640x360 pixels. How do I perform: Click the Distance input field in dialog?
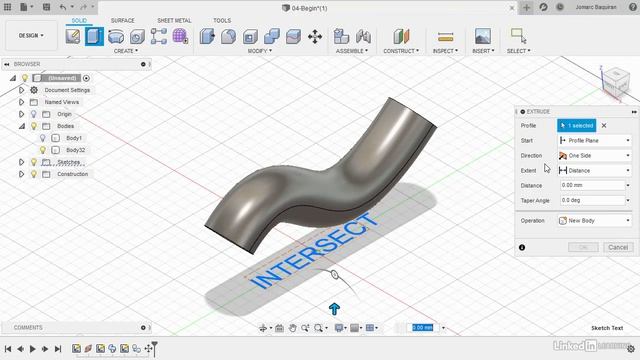593,185
